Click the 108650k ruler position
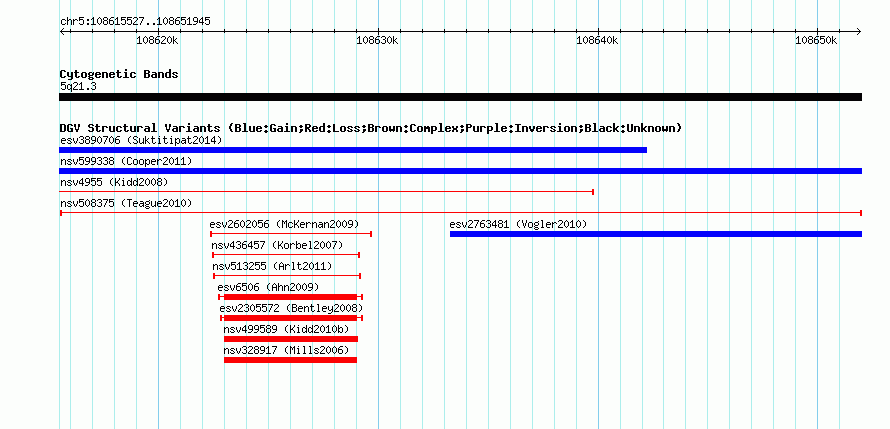890x429 pixels. (817, 40)
